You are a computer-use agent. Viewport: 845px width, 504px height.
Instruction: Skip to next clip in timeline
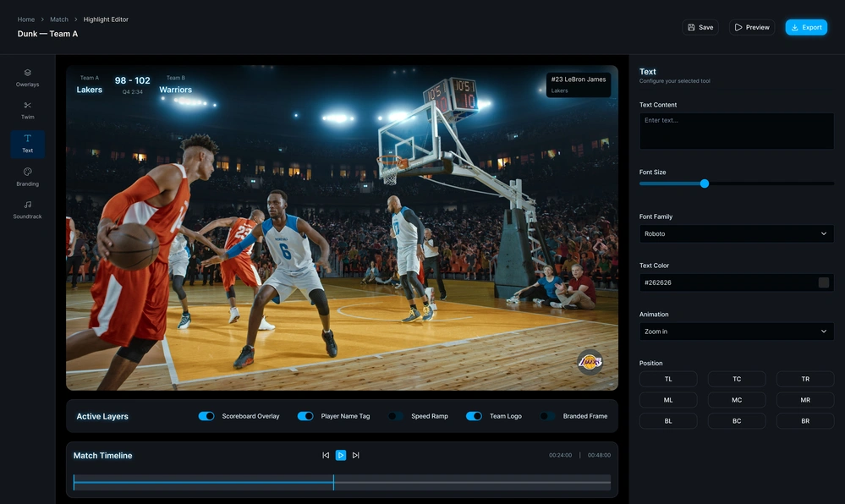[x=355, y=455]
